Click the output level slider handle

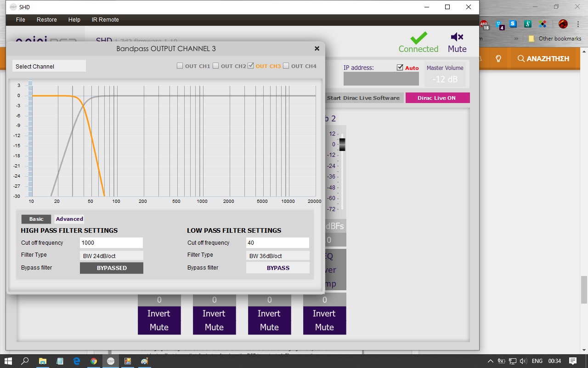click(342, 144)
